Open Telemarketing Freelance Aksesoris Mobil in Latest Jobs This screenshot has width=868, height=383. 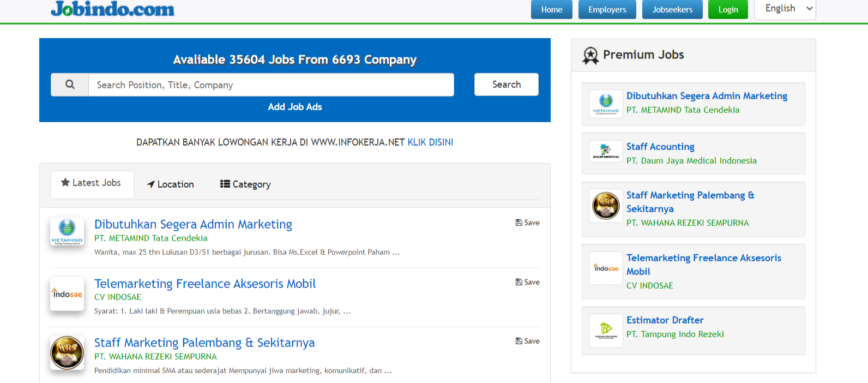[205, 284]
